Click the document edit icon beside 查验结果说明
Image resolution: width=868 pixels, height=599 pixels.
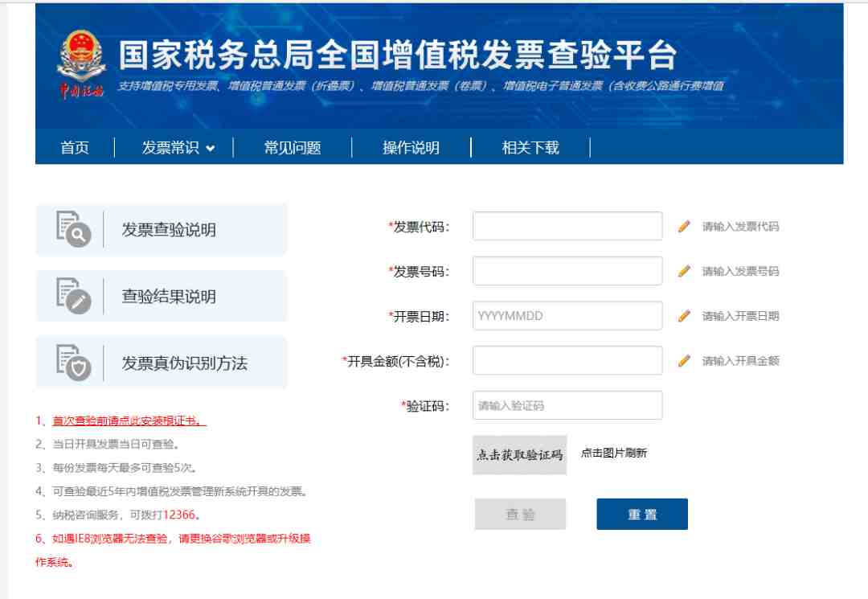click(x=74, y=296)
